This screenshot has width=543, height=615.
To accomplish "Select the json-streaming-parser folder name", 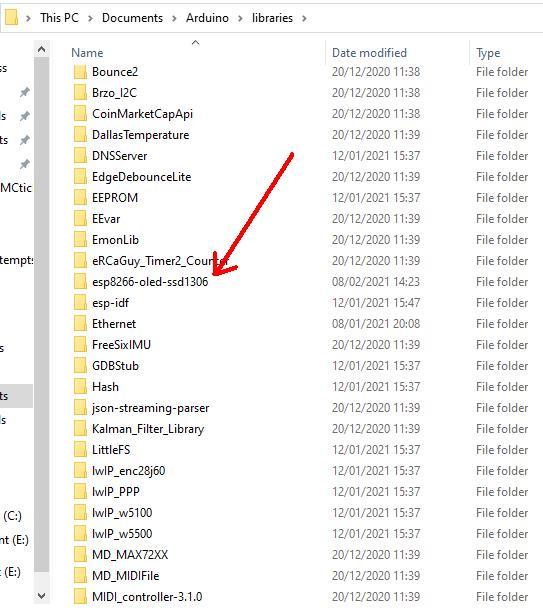I will coord(151,408).
